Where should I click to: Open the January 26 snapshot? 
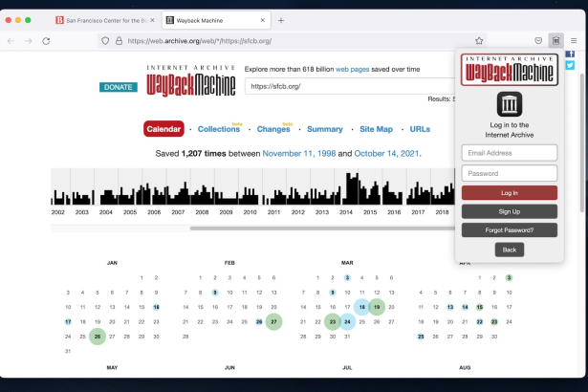[97, 337]
